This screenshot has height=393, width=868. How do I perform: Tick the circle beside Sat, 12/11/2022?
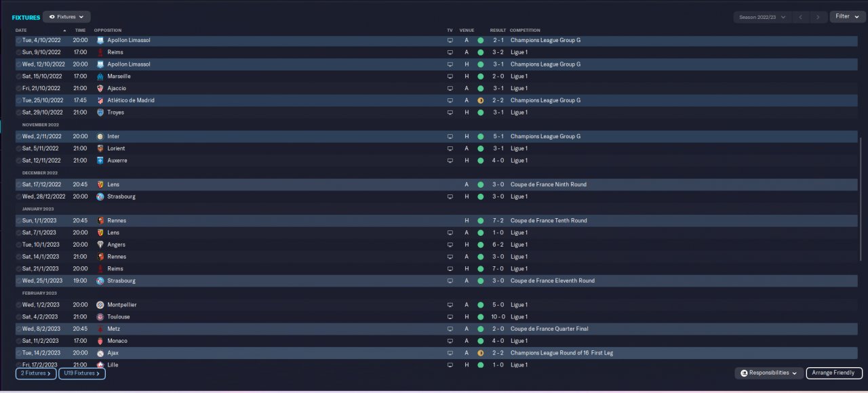[x=18, y=161]
